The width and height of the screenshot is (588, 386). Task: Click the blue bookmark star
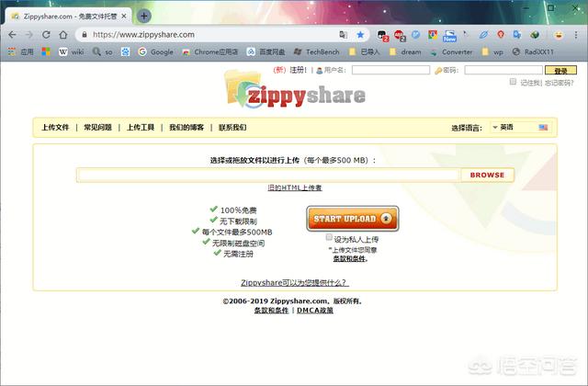[360, 35]
